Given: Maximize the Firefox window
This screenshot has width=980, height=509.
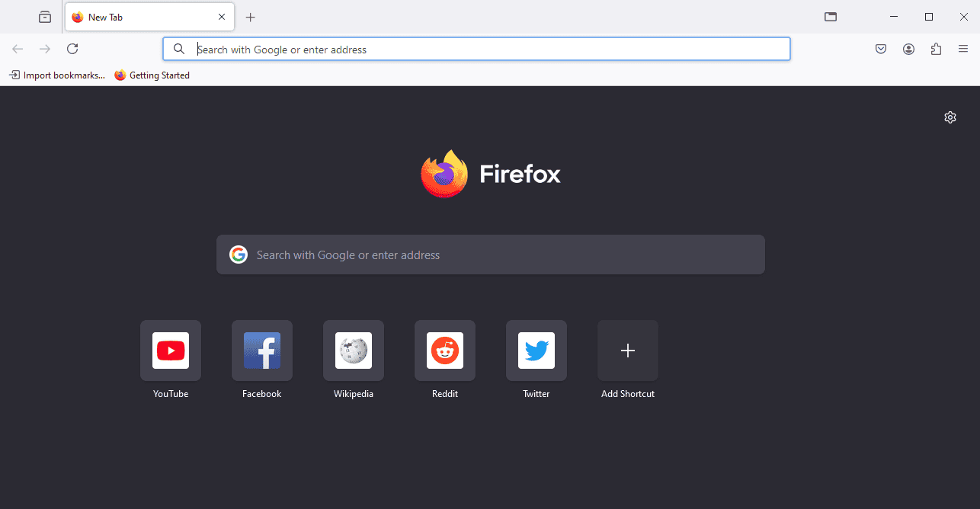Looking at the screenshot, I should tap(929, 17).
